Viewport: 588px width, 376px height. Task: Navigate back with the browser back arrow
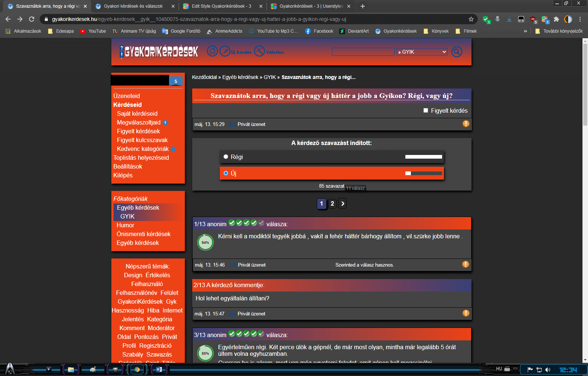pyautogui.click(x=8, y=19)
